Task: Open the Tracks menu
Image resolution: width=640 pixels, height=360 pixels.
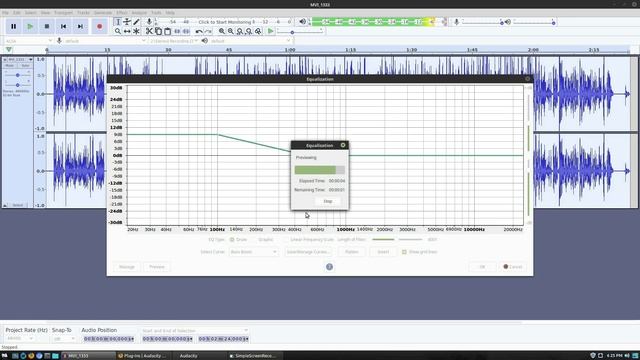Action: (x=83, y=13)
